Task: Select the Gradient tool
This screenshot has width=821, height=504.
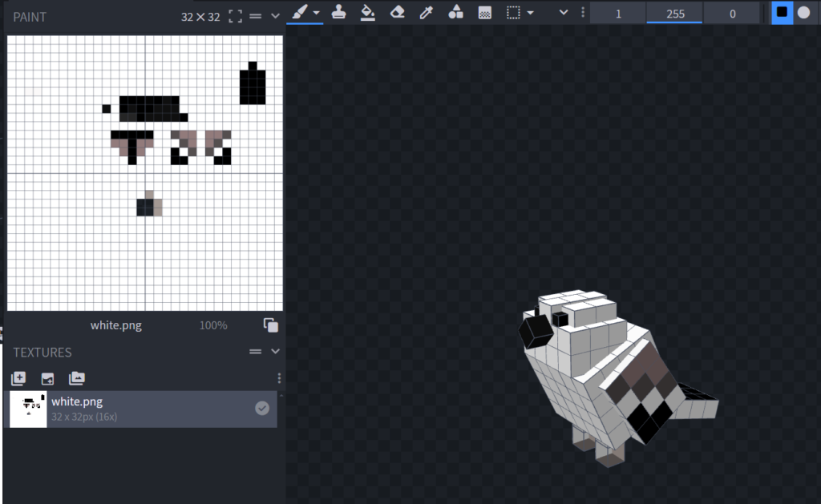Action: pos(484,12)
